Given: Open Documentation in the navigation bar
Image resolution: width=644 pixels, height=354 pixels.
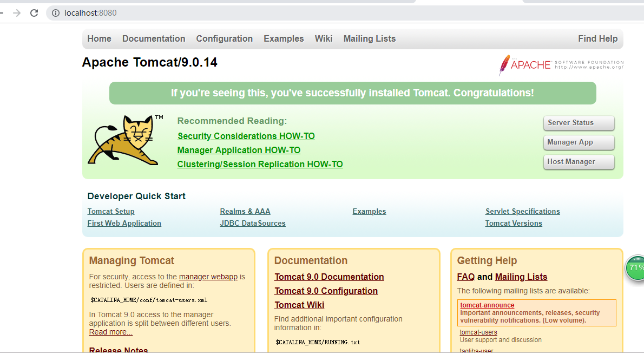Looking at the screenshot, I should click(154, 38).
